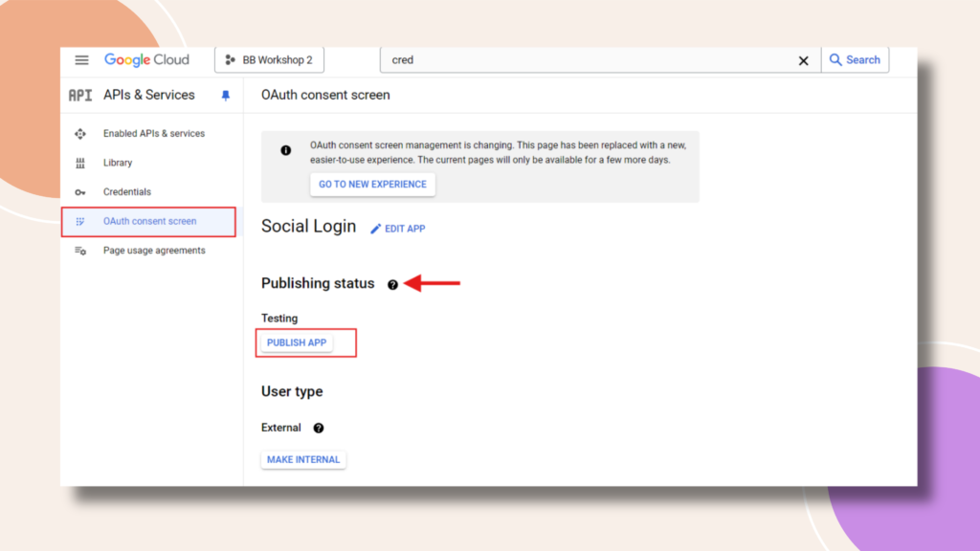Image resolution: width=980 pixels, height=551 pixels.
Task: Click the PUBLISH APP button
Action: click(x=297, y=342)
